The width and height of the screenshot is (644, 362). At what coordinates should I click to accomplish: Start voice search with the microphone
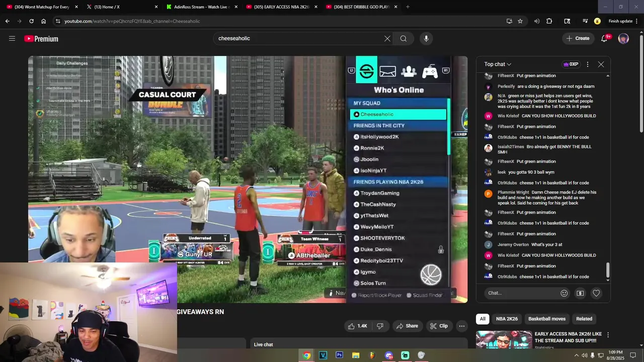(x=426, y=38)
